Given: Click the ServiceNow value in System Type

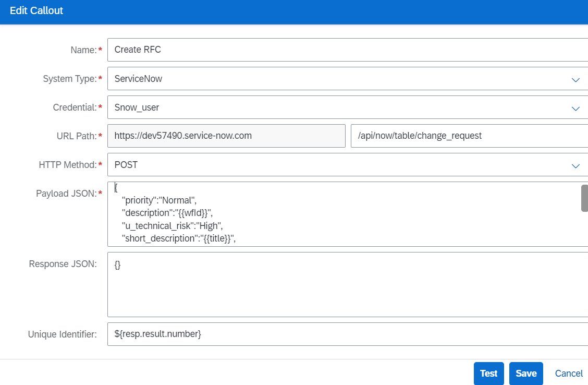Looking at the screenshot, I should [x=138, y=79].
